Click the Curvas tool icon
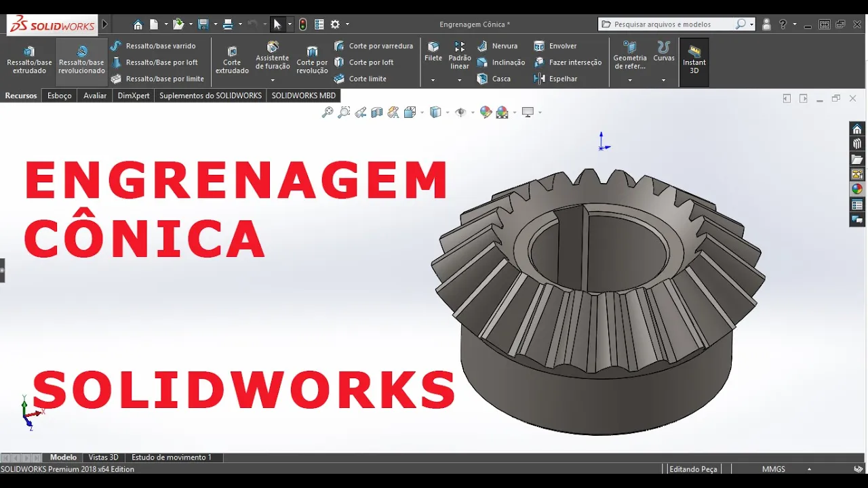Screen dimensions: 868x488 (x=664, y=52)
